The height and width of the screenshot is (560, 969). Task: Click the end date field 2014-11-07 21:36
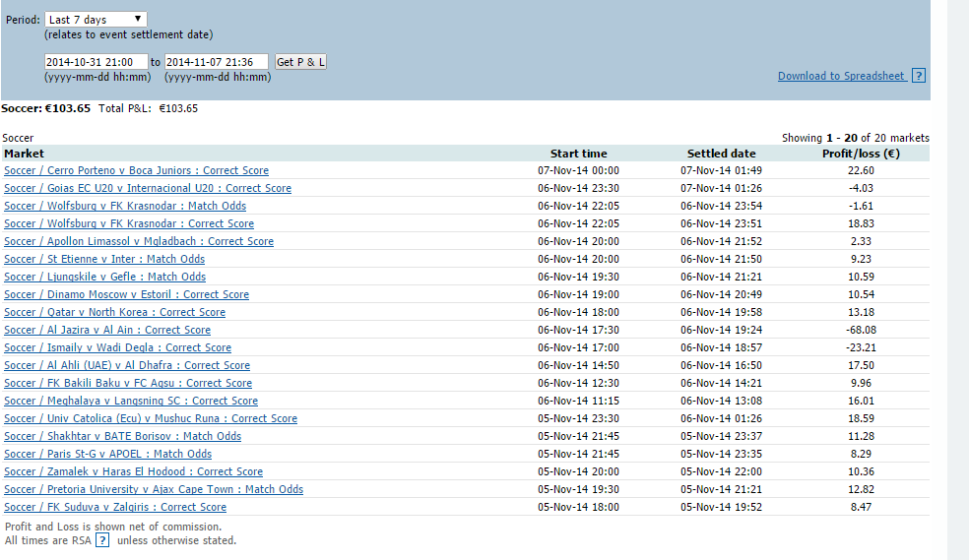pyautogui.click(x=217, y=62)
